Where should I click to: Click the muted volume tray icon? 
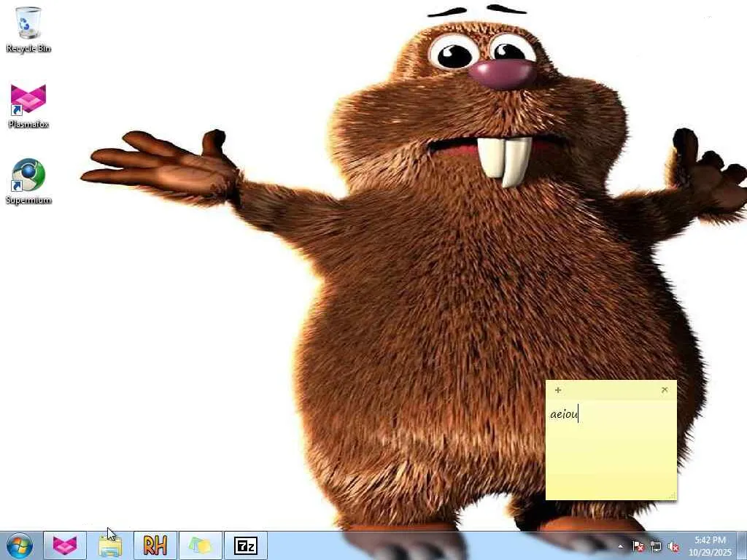[x=673, y=546]
